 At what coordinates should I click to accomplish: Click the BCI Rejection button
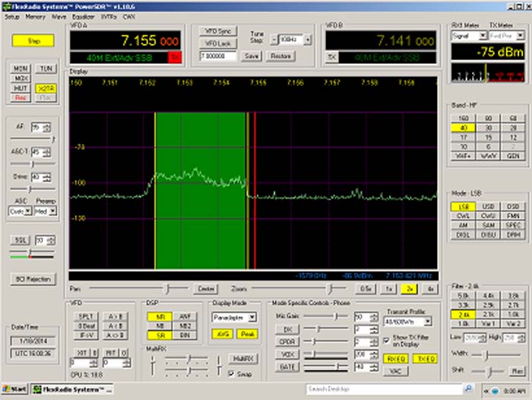[33, 279]
